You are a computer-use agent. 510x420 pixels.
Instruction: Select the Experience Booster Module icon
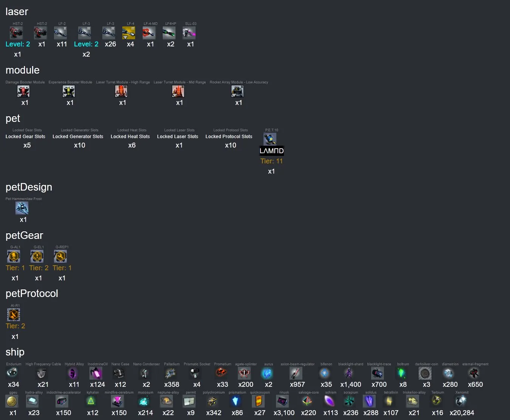[x=69, y=91]
